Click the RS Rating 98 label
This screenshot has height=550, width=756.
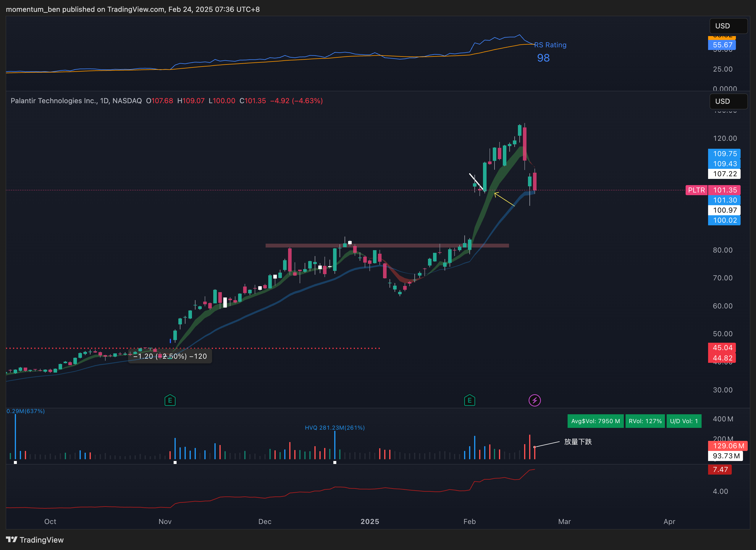[x=543, y=58]
